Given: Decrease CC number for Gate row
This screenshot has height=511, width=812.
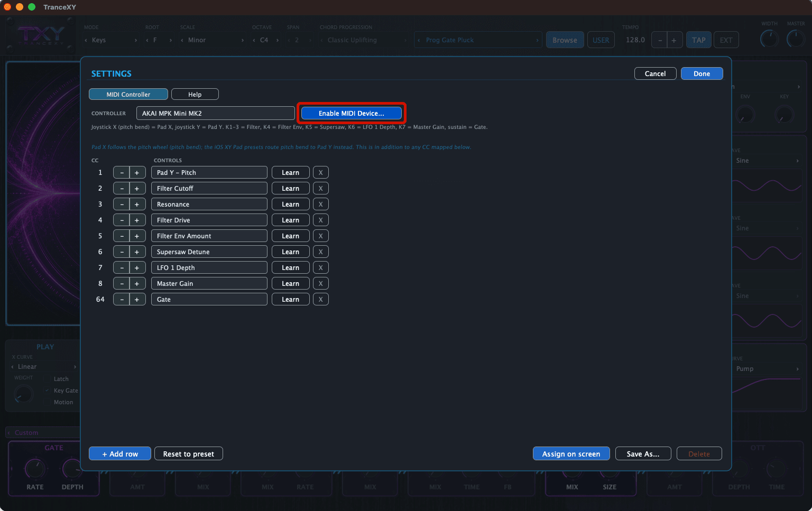Looking at the screenshot, I should [122, 299].
